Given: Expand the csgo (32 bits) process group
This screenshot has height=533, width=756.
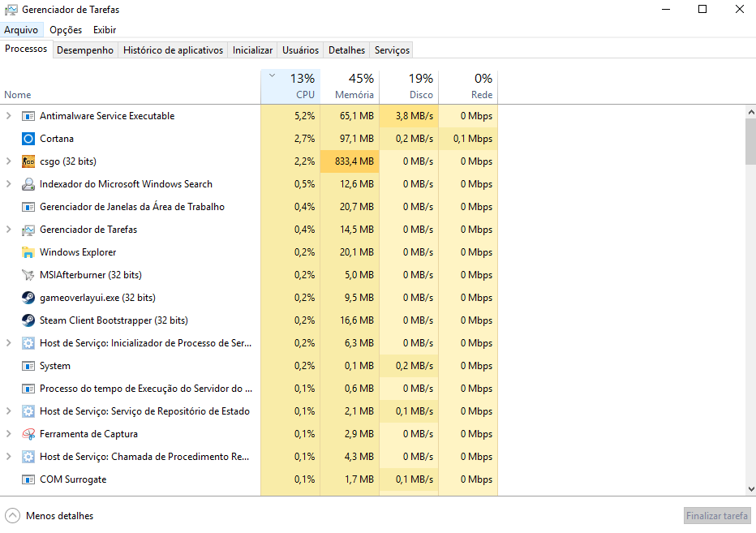Looking at the screenshot, I should pyautogui.click(x=8, y=161).
